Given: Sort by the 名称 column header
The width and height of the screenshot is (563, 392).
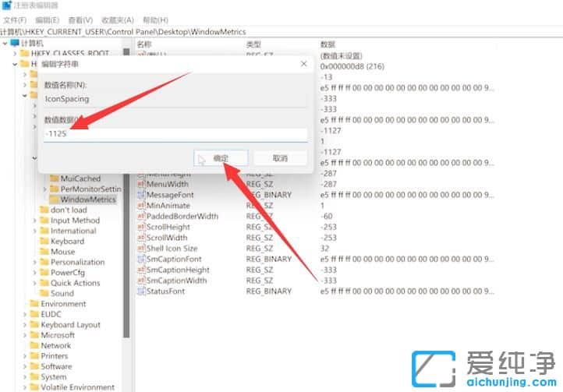Looking at the screenshot, I should click(144, 44).
